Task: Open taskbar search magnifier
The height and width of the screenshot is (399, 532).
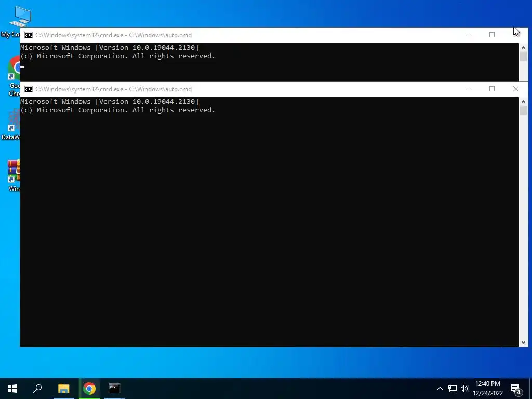Action: tap(37, 389)
